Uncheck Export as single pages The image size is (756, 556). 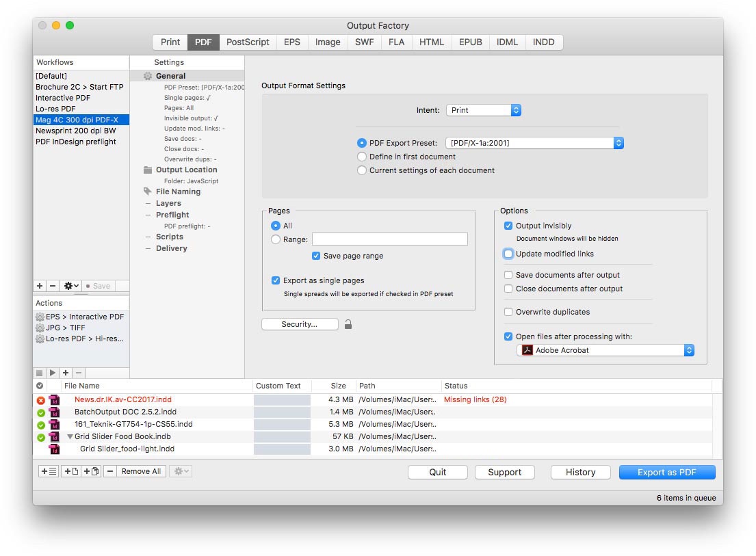276,280
